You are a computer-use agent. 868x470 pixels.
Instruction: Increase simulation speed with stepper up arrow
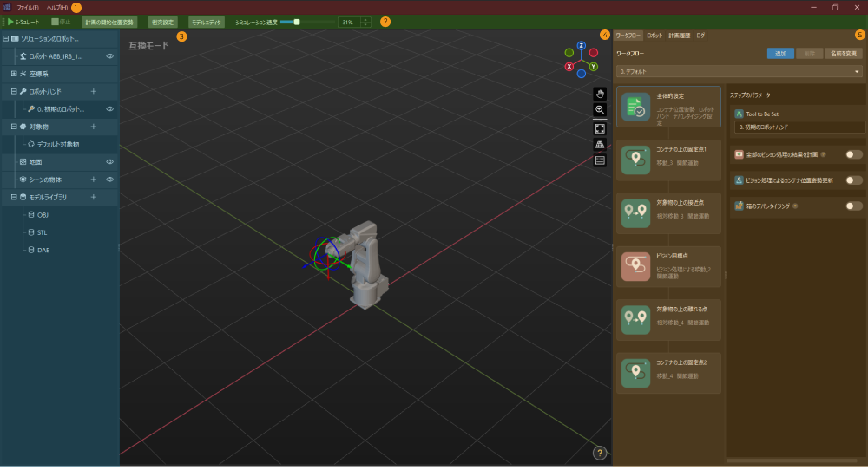[365, 20]
